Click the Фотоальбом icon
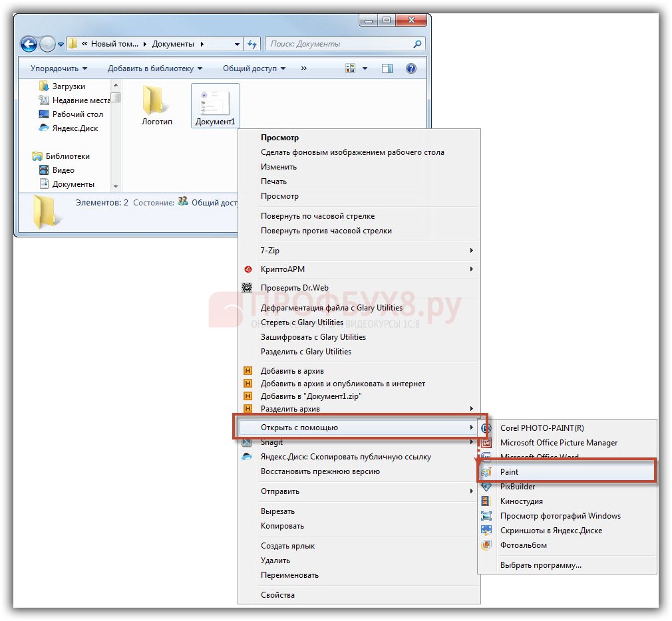This screenshot has width=672, height=621. coord(486,545)
